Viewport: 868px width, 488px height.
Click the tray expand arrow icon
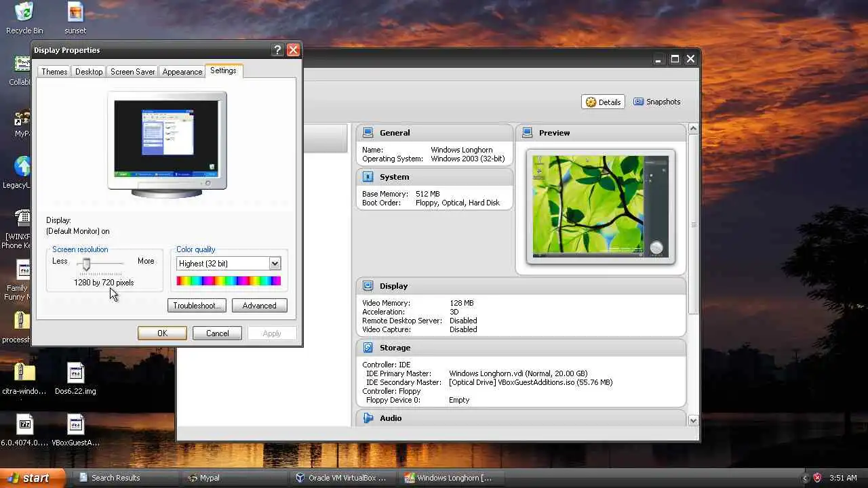pos(805,478)
